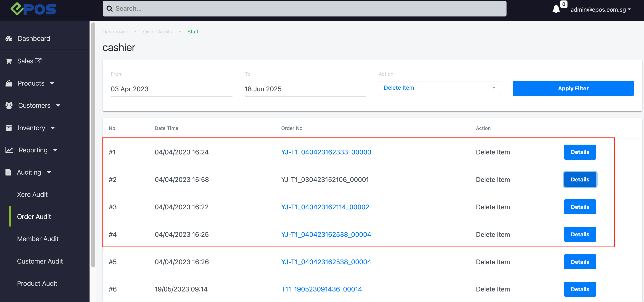
Task: Click the notification bell icon
Action: [x=556, y=9]
